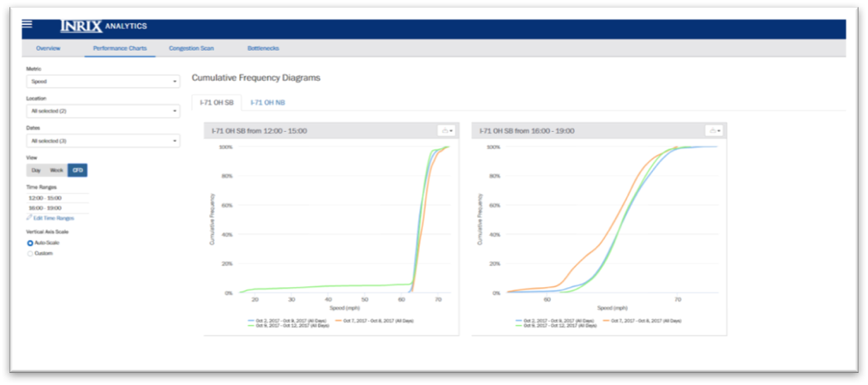Image resolution: width=868 pixels, height=385 pixels.
Task: Click the pencil icon beside Edit Time Ranges
Action: (29, 218)
